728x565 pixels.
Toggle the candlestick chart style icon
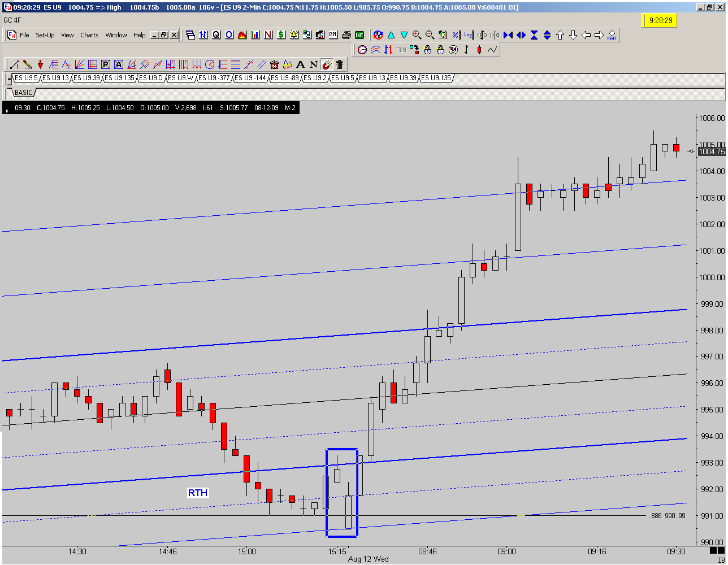(479, 50)
